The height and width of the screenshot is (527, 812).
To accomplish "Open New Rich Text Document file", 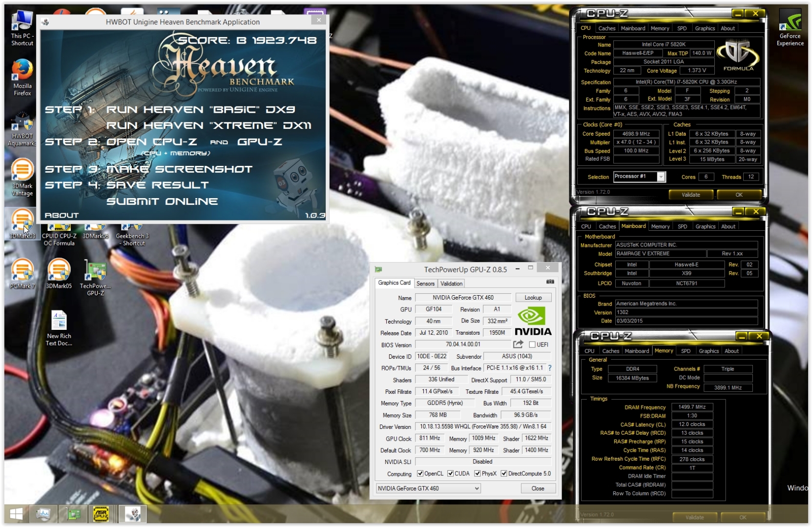I will (x=59, y=328).
